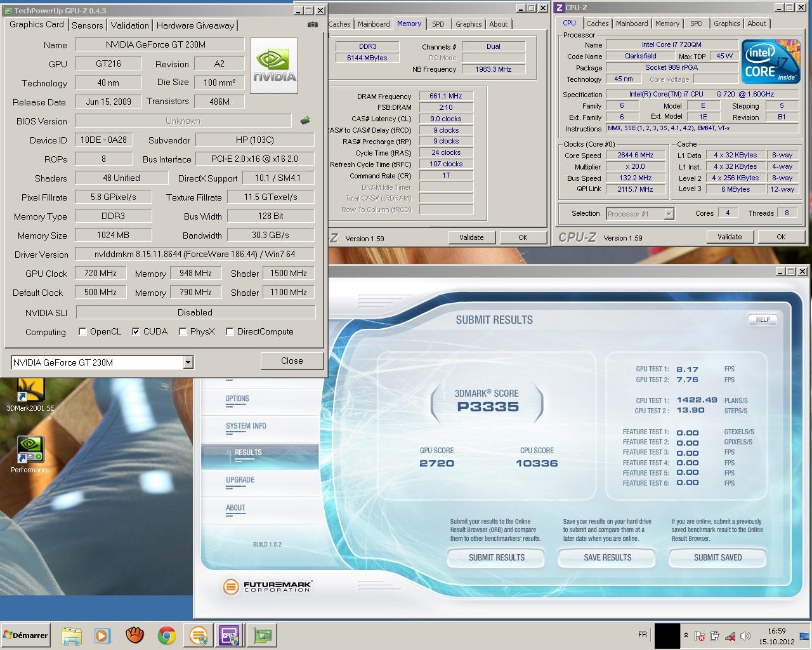
Task: Click the Core Speed value 2644.6 MHz
Action: point(635,155)
